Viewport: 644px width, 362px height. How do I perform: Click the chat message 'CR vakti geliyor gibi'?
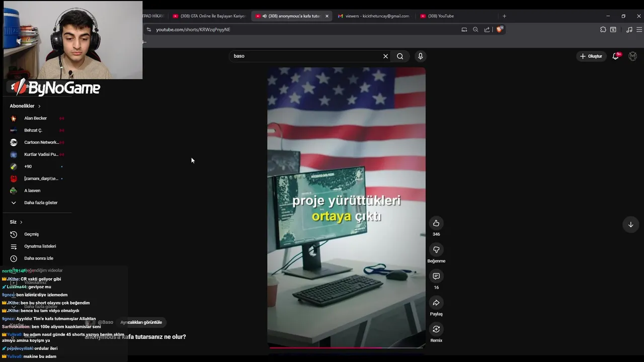click(x=41, y=279)
